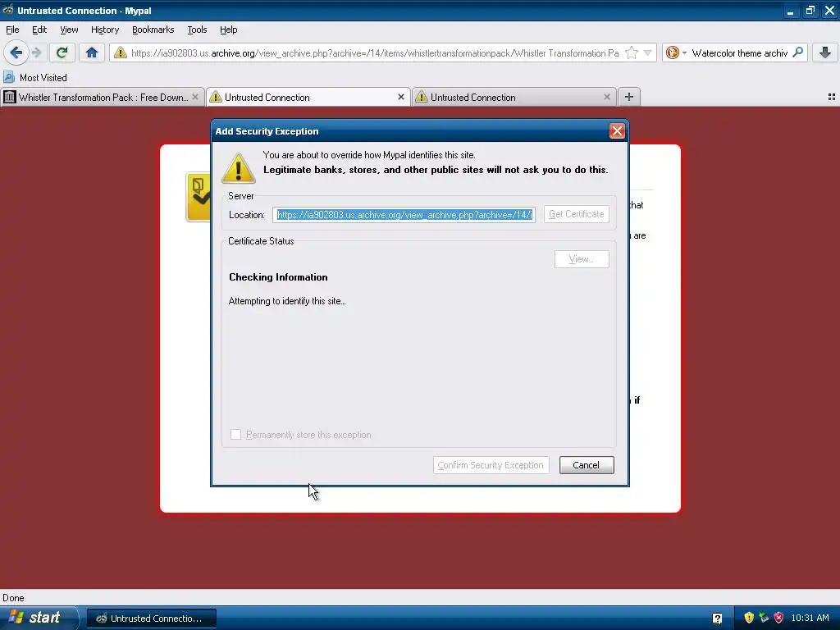Screen dimensions: 840x630
Task: Open the Tools menu
Action: [197, 30]
